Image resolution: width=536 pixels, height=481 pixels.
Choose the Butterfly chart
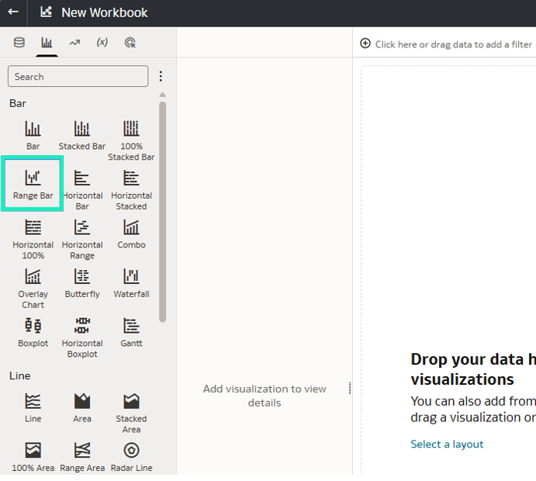tap(82, 283)
